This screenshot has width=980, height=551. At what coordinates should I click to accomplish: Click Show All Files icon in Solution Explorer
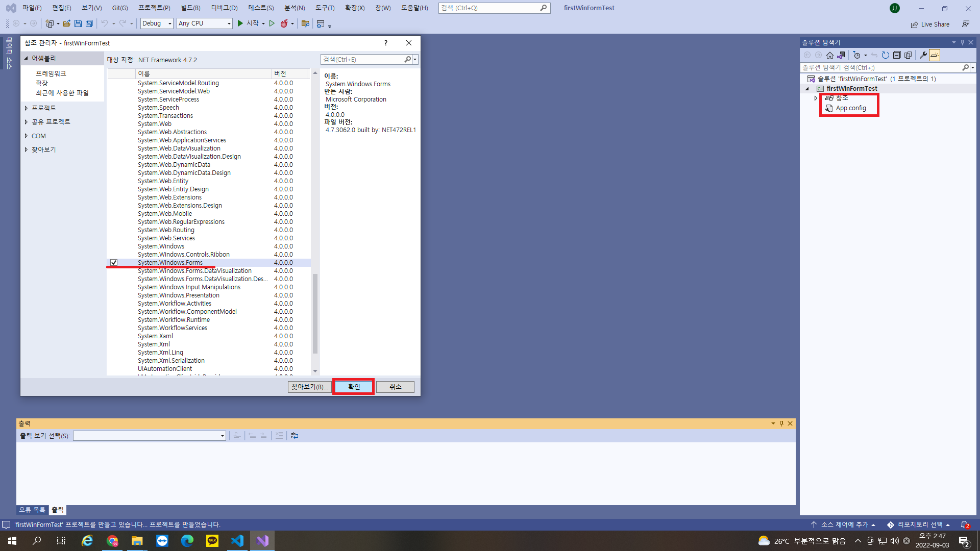pyautogui.click(x=908, y=55)
